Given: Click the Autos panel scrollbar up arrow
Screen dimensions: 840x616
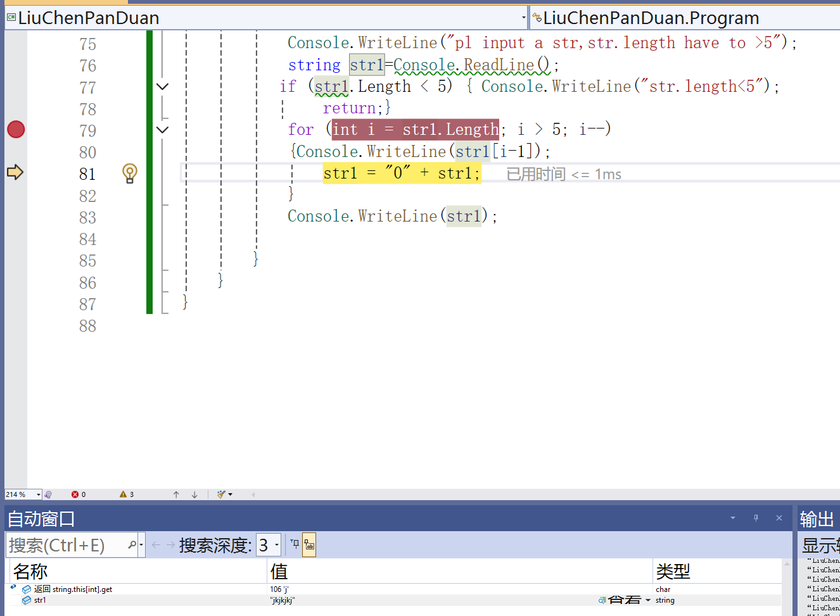Looking at the screenshot, I should click(x=787, y=563).
